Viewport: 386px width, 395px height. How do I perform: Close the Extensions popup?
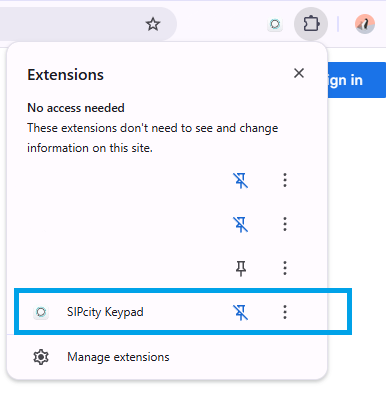(x=299, y=73)
